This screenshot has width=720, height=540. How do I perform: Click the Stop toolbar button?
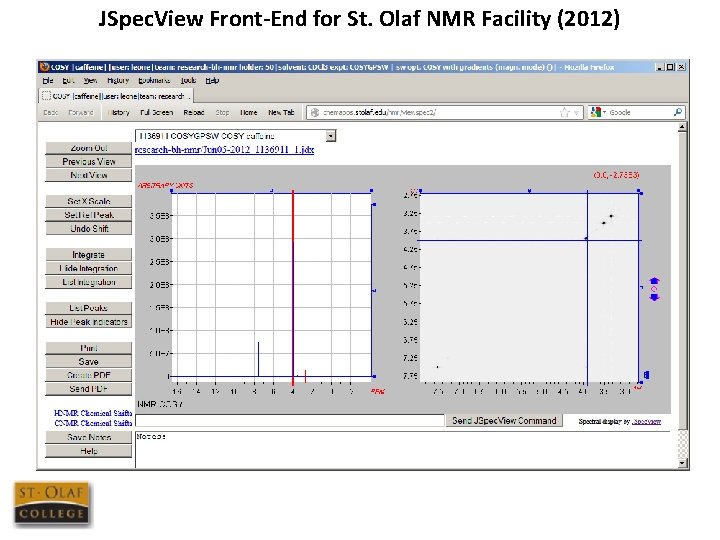tap(222, 112)
